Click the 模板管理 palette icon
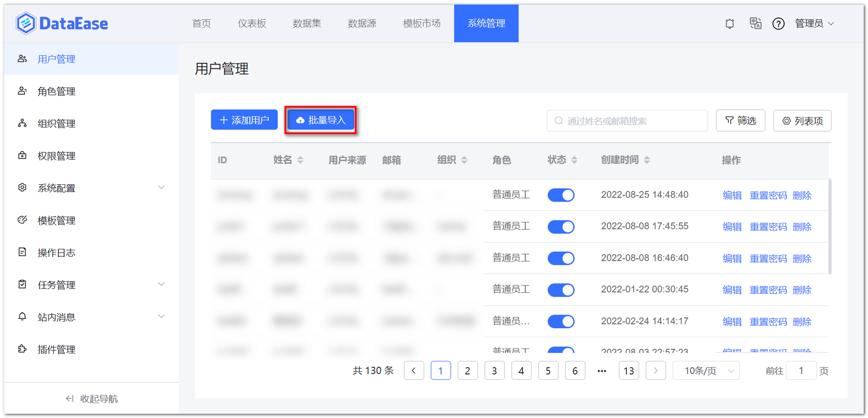The width and height of the screenshot is (868, 418). pos(22,220)
